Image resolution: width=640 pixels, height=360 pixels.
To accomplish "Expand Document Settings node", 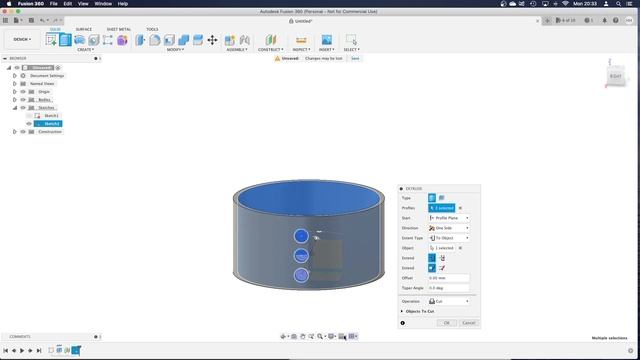I will 15,76.
